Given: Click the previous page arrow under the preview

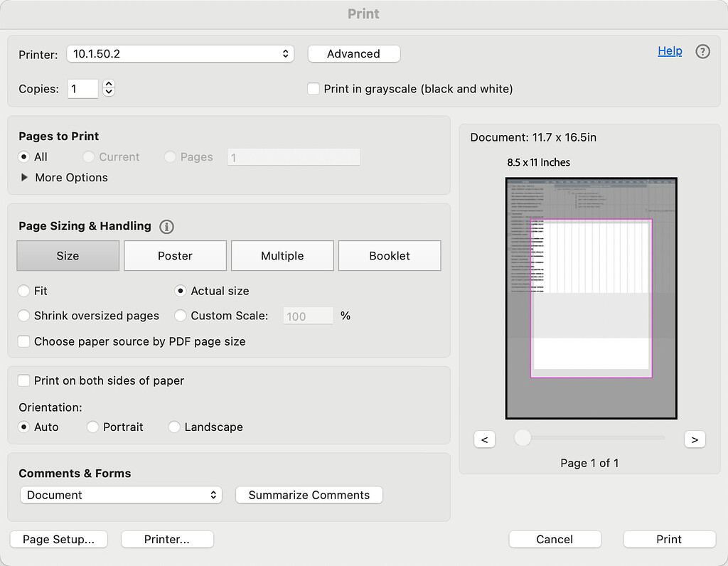Looking at the screenshot, I should [x=485, y=439].
